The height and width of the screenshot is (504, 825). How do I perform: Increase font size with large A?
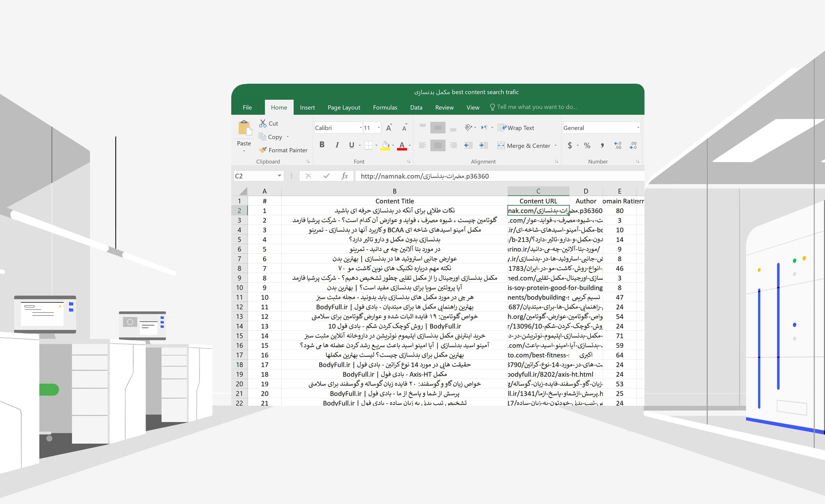[x=389, y=128]
